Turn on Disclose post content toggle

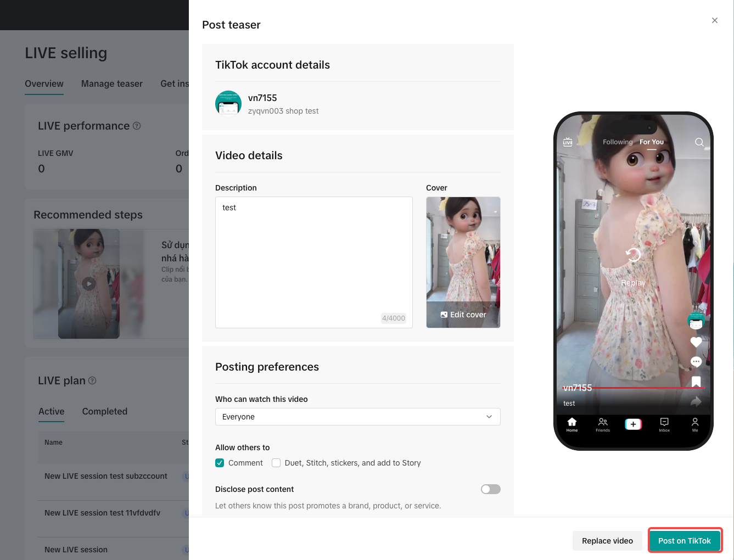point(491,489)
